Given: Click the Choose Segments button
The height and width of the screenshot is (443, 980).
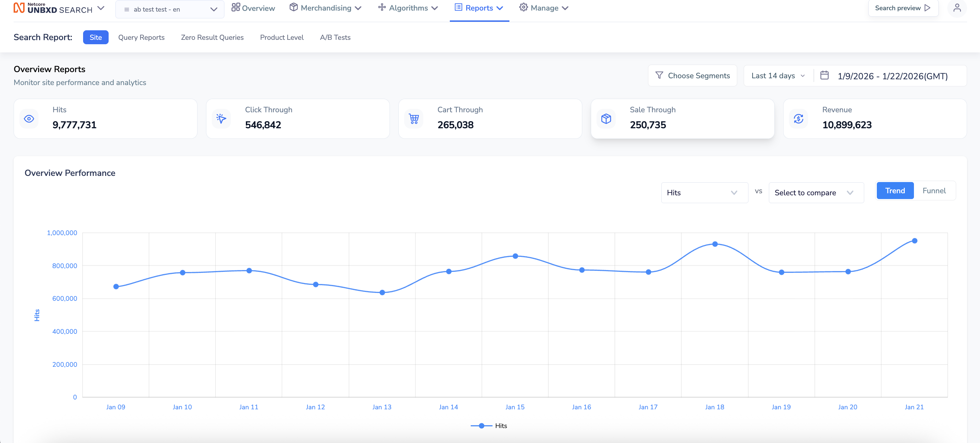Looking at the screenshot, I should tap(692, 76).
